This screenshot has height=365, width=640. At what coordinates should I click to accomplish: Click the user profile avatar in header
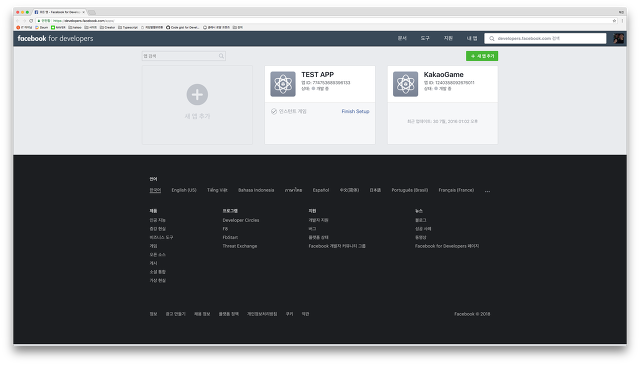(618, 38)
